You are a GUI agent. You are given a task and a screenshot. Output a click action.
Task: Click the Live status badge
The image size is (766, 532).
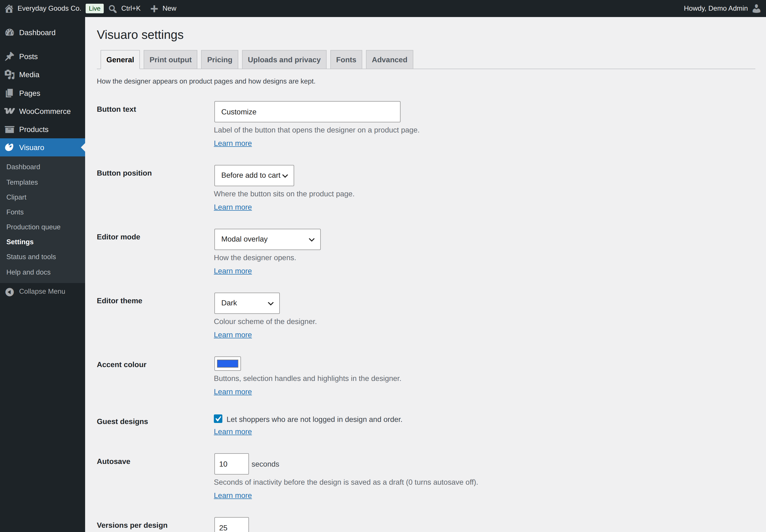point(94,9)
